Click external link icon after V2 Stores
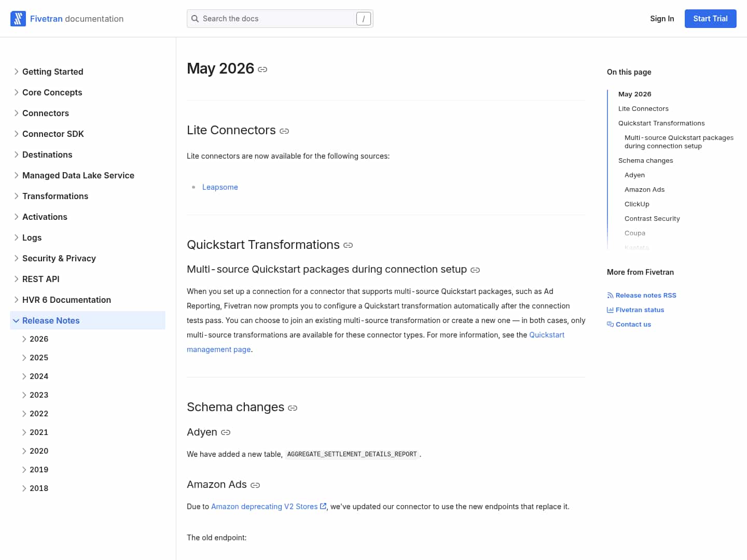The image size is (747, 560). 323,507
